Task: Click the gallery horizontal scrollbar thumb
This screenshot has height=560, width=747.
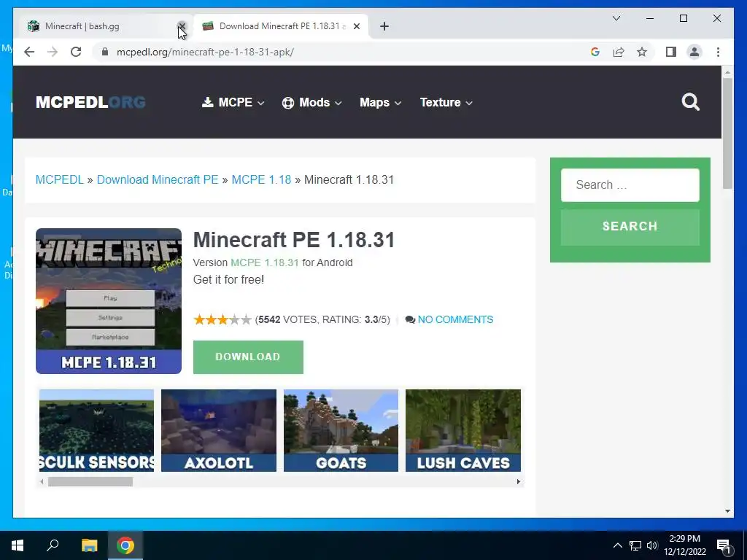Action: (90, 481)
